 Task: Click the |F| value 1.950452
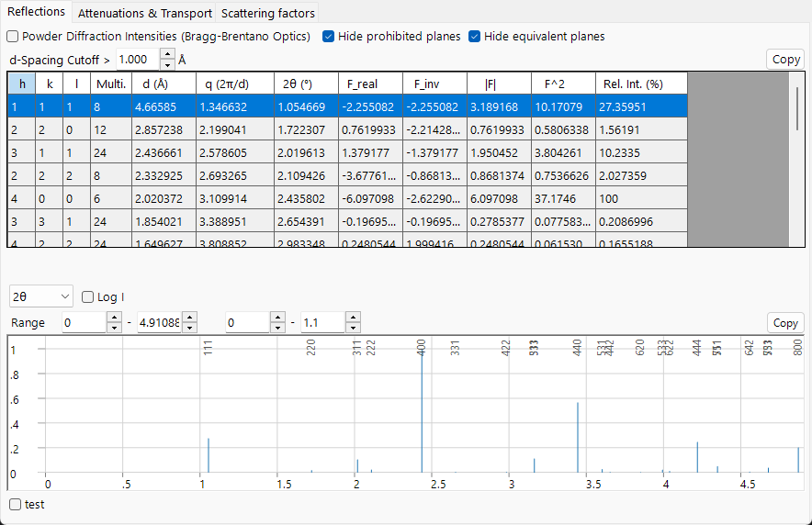click(x=499, y=152)
